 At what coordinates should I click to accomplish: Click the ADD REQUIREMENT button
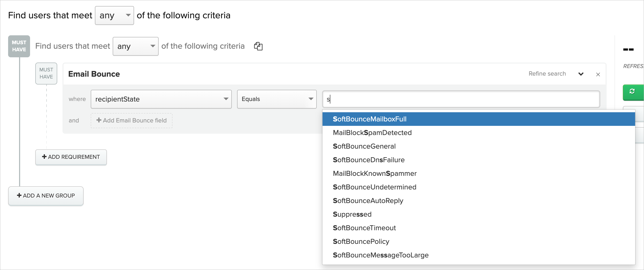point(71,157)
